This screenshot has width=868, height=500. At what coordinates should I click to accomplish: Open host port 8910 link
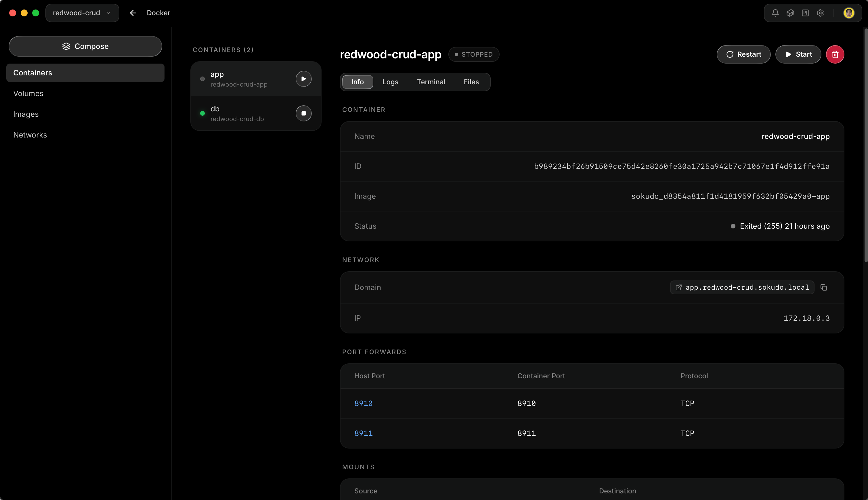[363, 404]
